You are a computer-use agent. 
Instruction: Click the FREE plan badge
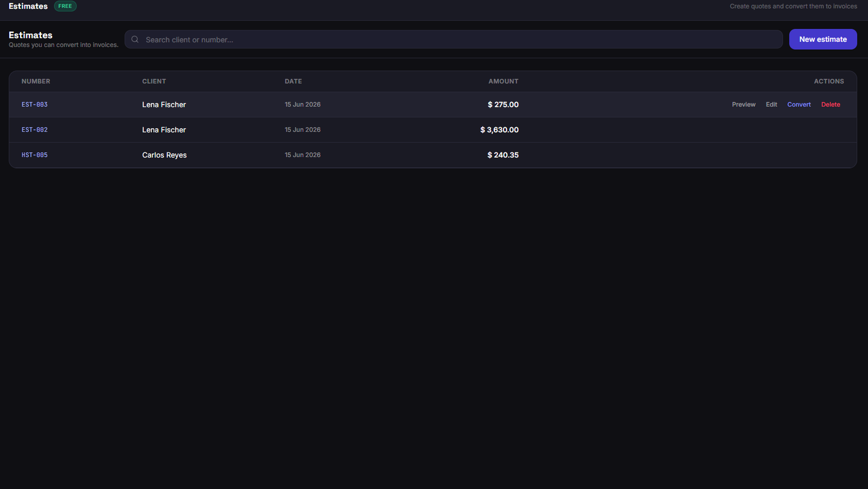click(x=65, y=6)
